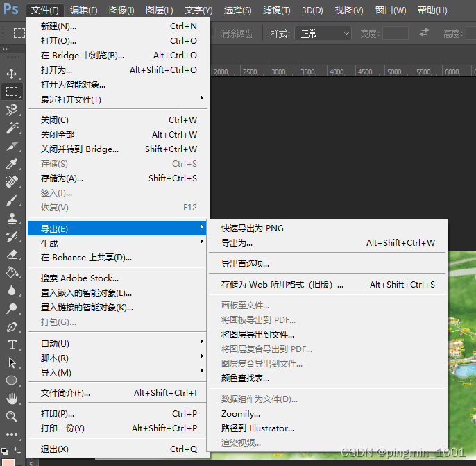Select the Hand tool
The width and height of the screenshot is (476, 466).
[x=12, y=399]
